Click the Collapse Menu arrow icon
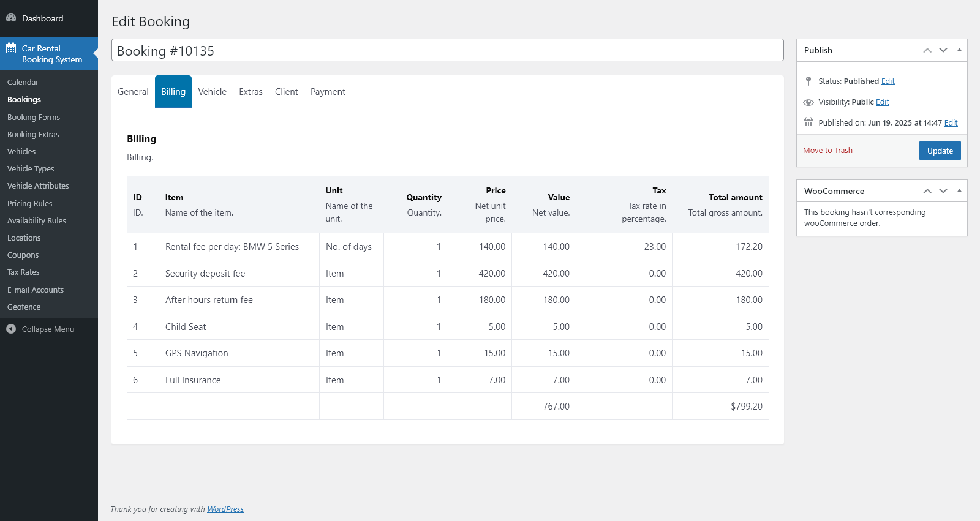980x521 pixels. [11, 329]
